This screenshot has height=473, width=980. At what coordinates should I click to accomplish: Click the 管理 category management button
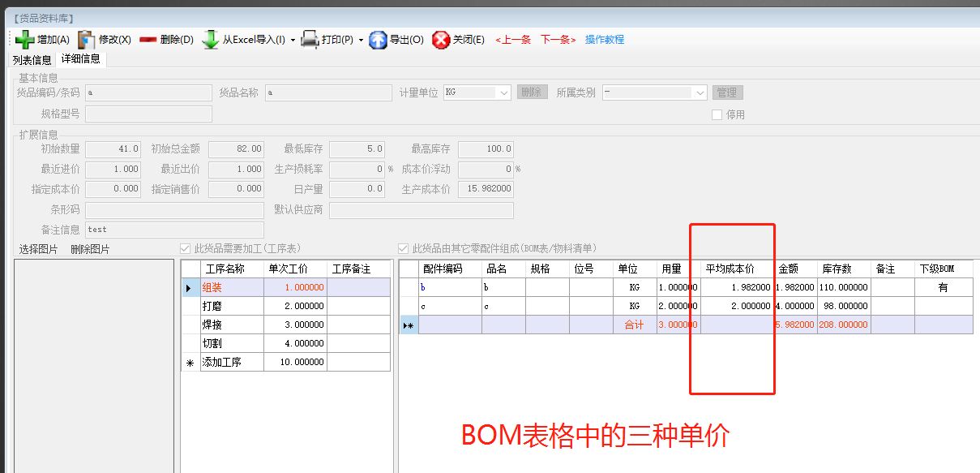(x=727, y=92)
